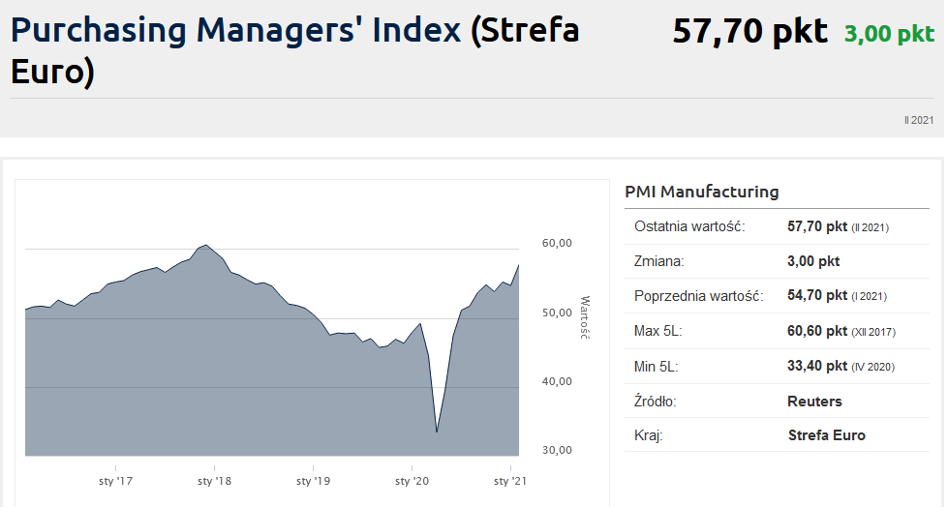Click the Max 5L value 60,60 pkt
This screenshot has height=507, width=948.
click(x=817, y=332)
